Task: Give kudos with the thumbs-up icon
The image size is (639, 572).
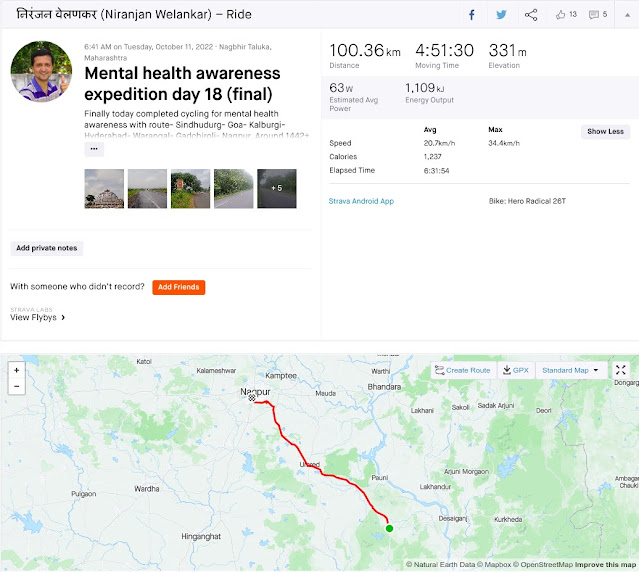Action: click(x=561, y=15)
